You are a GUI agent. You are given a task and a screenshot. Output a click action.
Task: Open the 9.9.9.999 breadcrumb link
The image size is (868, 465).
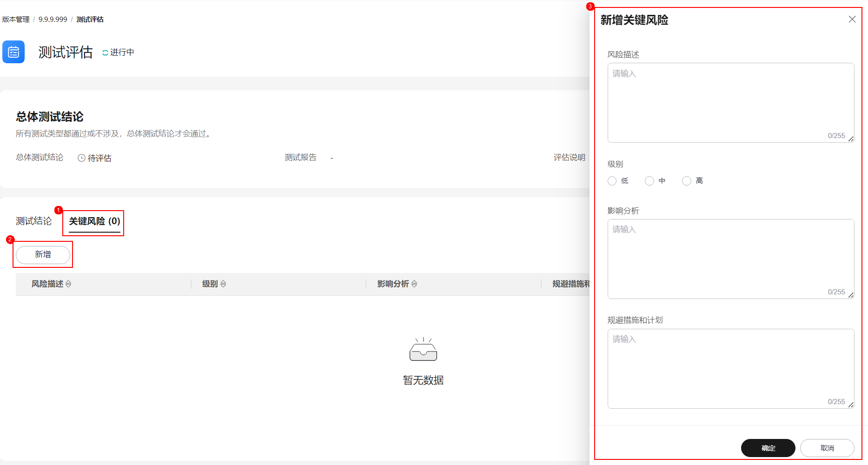click(53, 19)
